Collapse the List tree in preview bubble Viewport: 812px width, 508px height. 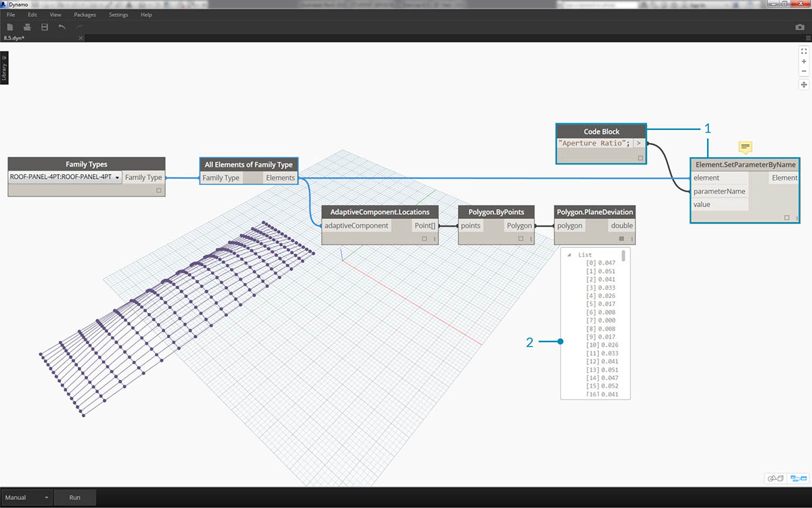point(568,255)
